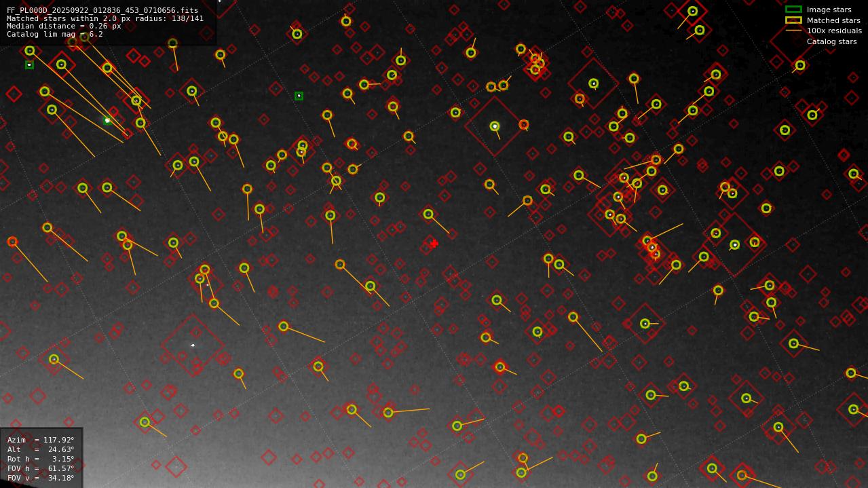Screen dimensions: 868x488
Task: Click the green unmatched star square below the file name box
Action: (x=29, y=64)
